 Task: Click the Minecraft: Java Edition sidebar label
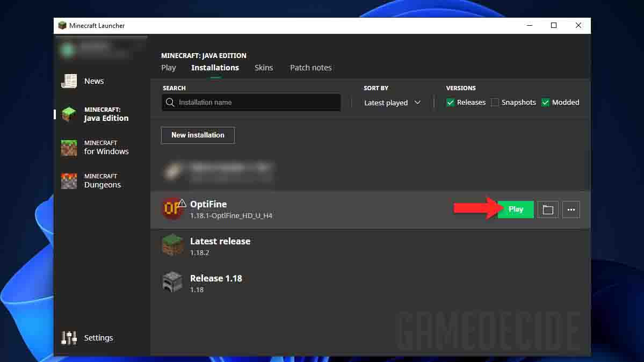(106, 114)
